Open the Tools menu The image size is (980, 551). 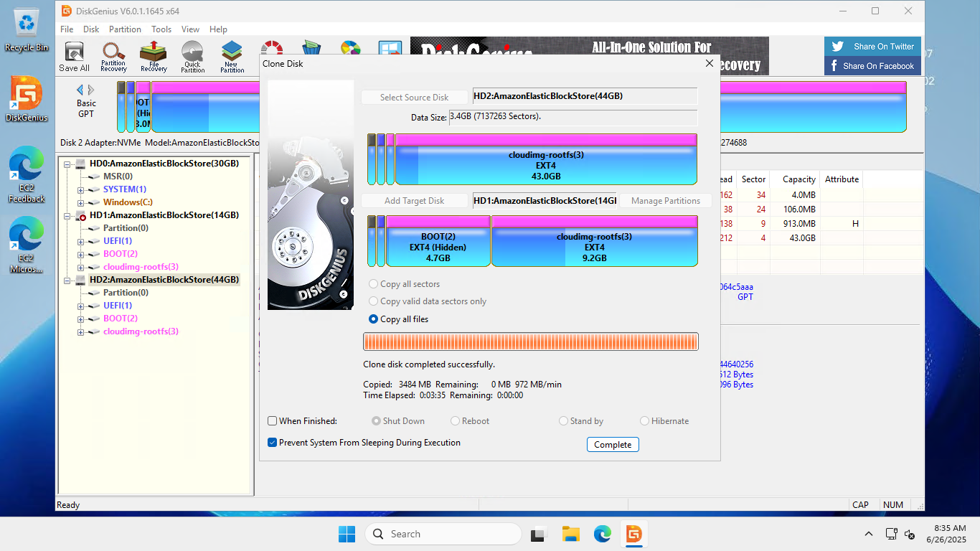tap(161, 29)
